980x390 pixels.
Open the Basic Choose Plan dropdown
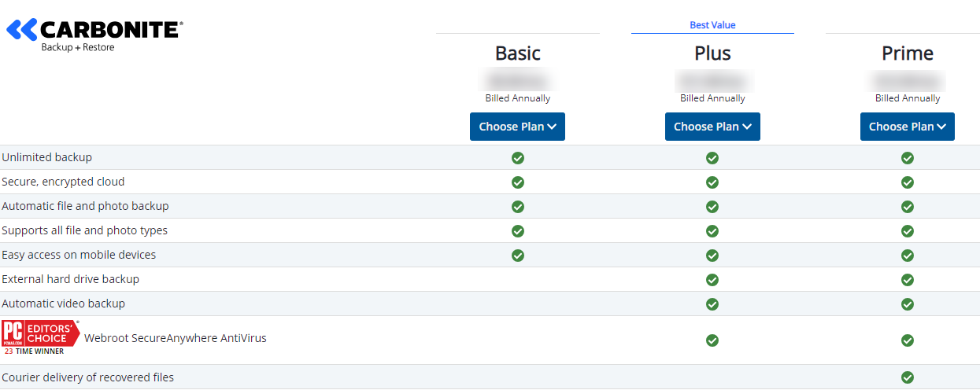tap(517, 127)
